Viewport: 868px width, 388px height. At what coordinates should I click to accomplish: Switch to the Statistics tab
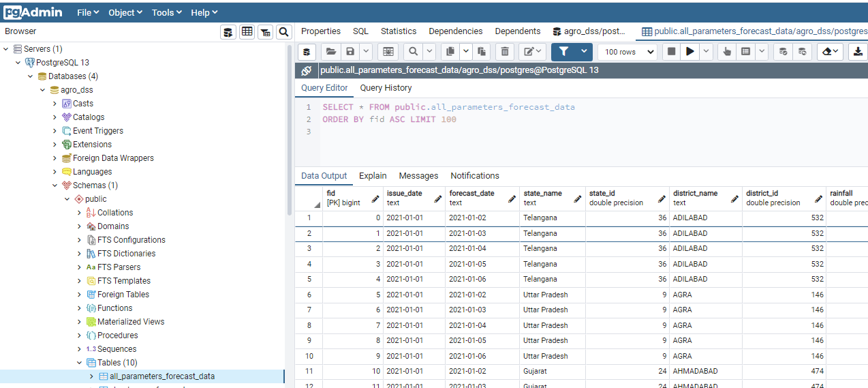click(399, 31)
